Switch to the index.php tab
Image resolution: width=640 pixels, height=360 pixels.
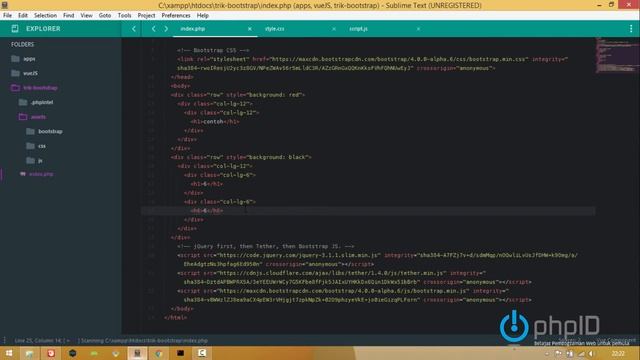[x=193, y=29]
